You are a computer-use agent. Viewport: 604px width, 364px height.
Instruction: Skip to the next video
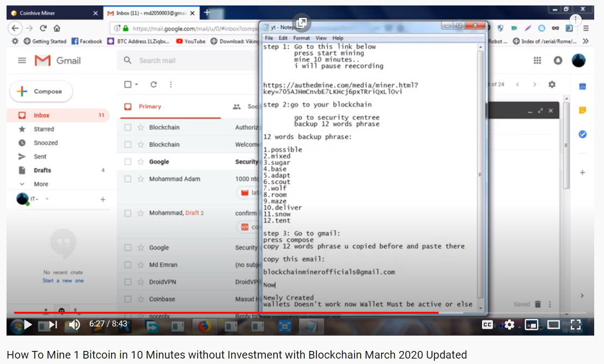(53, 325)
